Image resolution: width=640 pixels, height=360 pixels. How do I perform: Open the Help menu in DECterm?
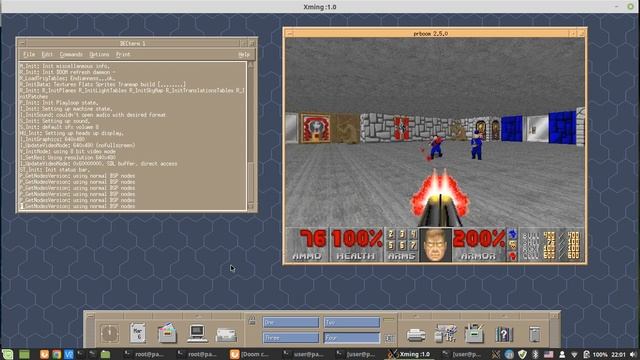click(244, 54)
